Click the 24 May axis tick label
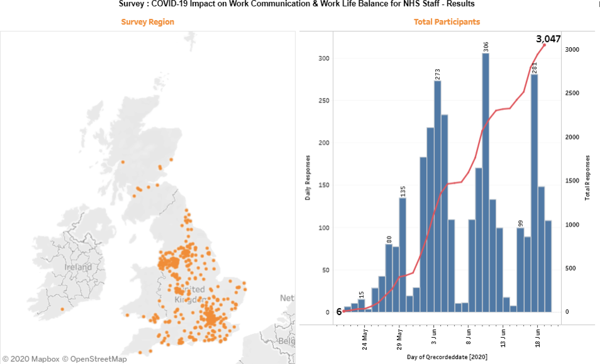The width and height of the screenshot is (600, 364). point(364,340)
